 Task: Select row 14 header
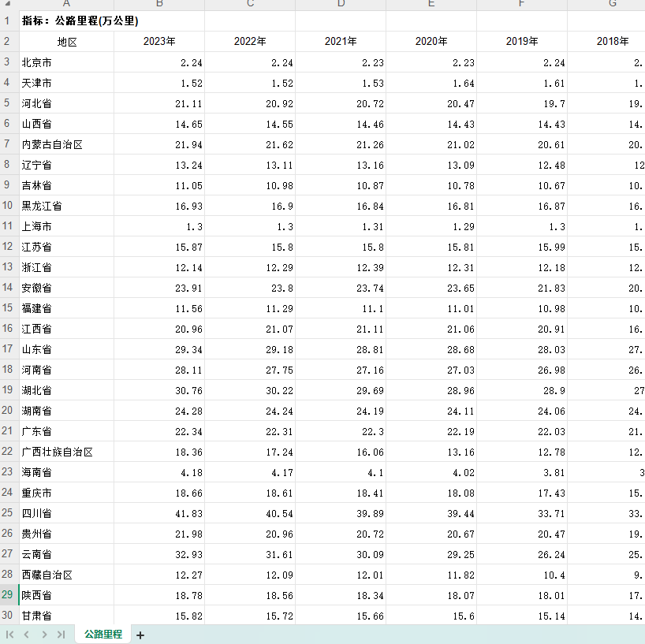tap(9, 288)
